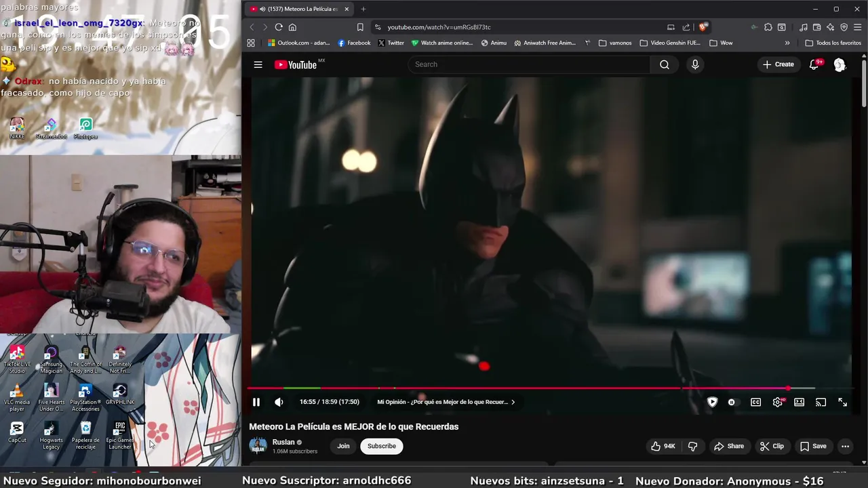Dislike the Meteoro video

click(x=692, y=446)
